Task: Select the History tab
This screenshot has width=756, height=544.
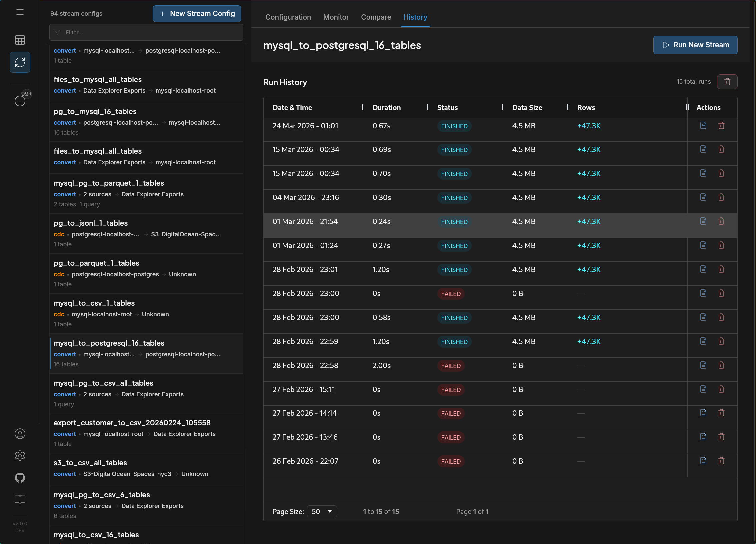Action: tap(415, 17)
